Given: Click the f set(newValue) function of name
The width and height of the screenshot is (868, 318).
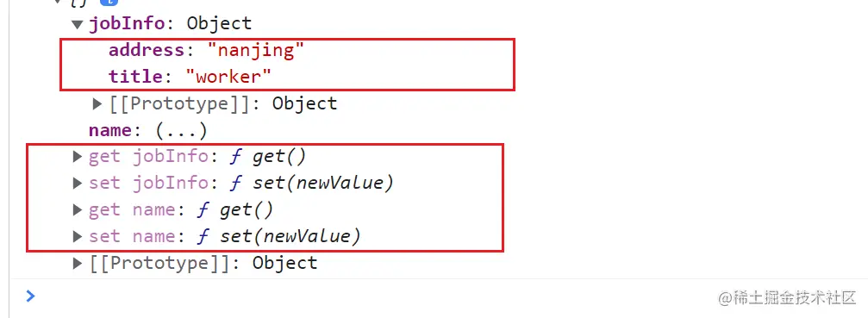Looking at the screenshot, I should click(279, 237).
